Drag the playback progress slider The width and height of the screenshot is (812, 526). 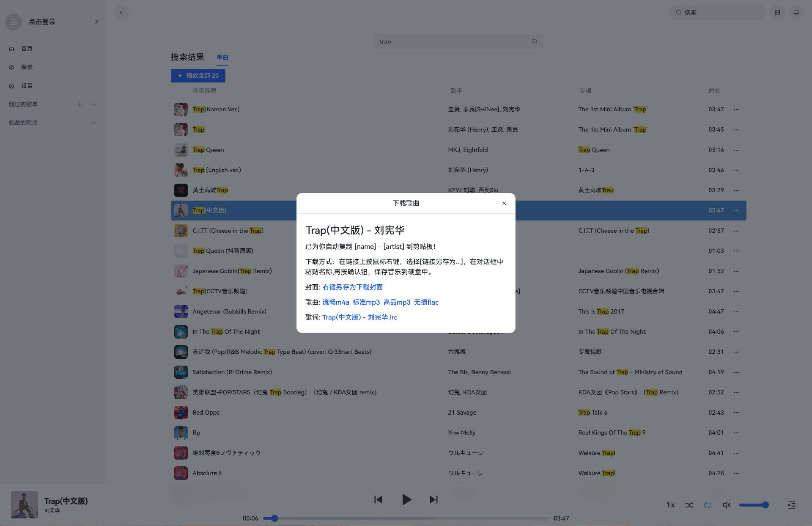click(x=272, y=518)
